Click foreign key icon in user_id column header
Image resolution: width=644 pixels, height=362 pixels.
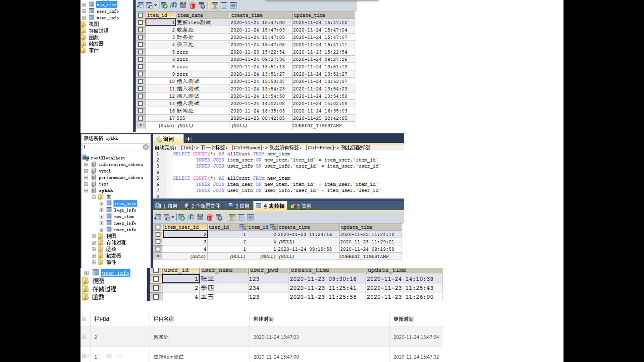click(243, 227)
